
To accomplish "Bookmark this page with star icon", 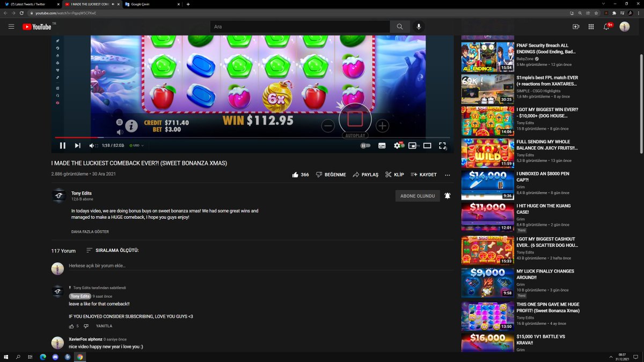I will [x=596, y=12].
